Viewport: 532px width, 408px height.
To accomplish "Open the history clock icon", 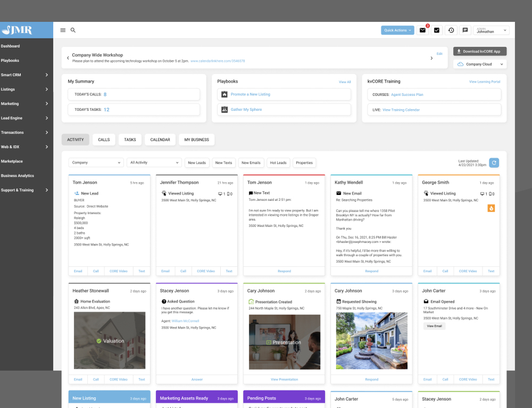I will tap(451, 30).
